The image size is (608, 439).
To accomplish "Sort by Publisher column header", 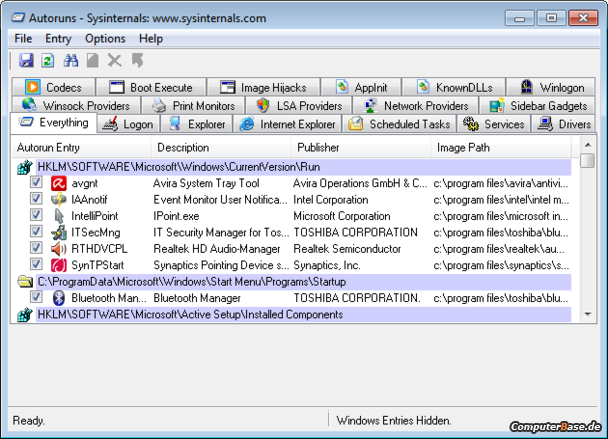I will tap(361, 147).
